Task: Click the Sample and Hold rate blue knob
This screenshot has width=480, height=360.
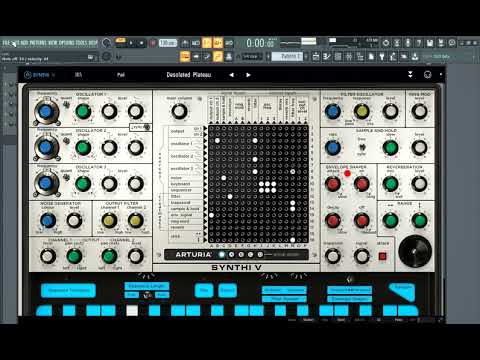Action: pos(332,148)
